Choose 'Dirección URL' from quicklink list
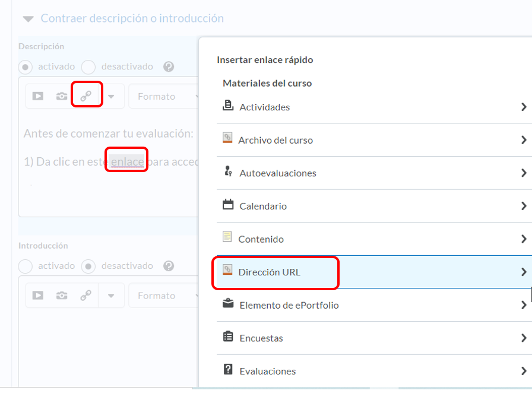The image size is (532, 400). pos(270,272)
